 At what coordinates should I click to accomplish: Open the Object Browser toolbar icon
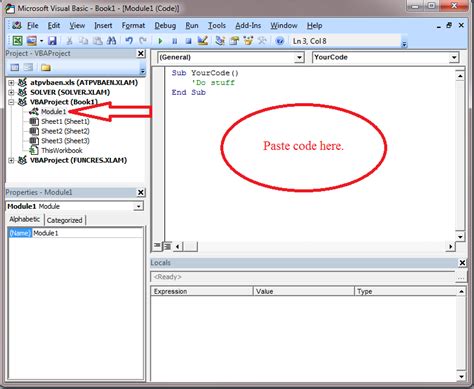(x=248, y=41)
